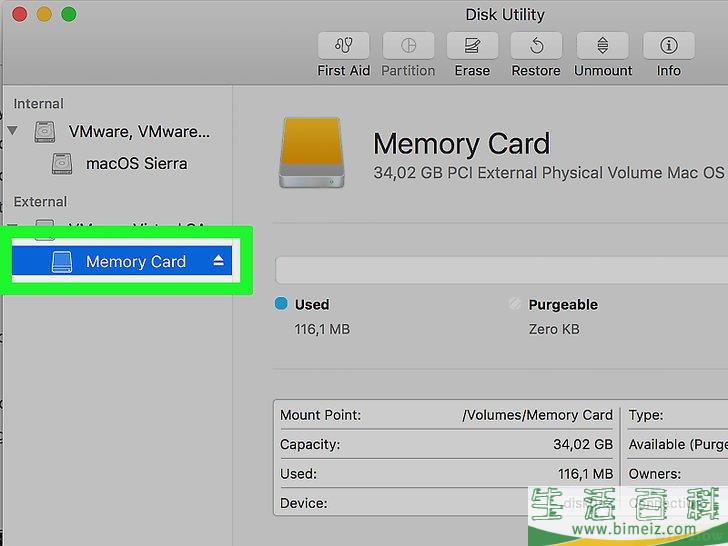
Task: Click the Owners: row label
Action: (655, 474)
